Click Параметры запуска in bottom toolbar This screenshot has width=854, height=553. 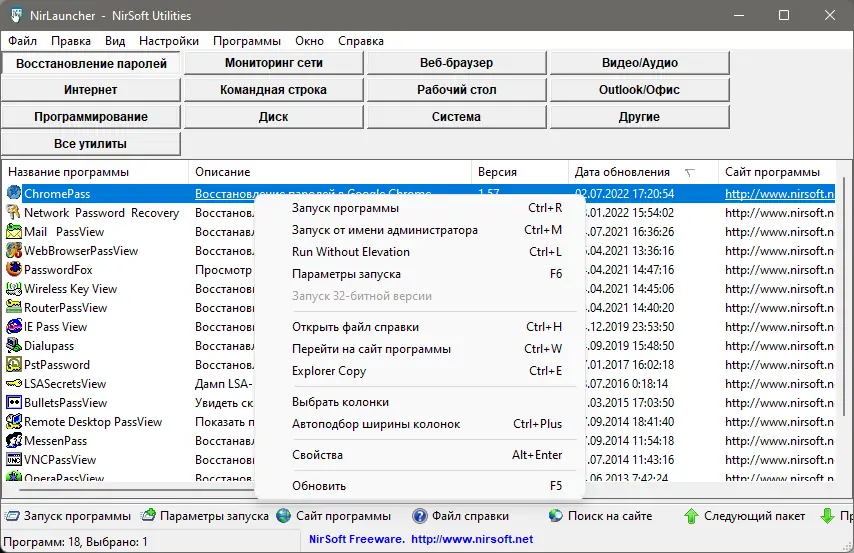205,516
